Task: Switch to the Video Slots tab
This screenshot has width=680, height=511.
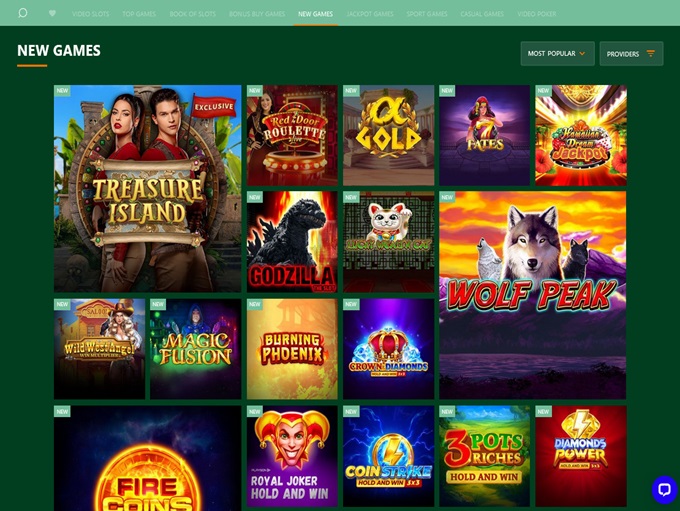Action: click(x=91, y=14)
